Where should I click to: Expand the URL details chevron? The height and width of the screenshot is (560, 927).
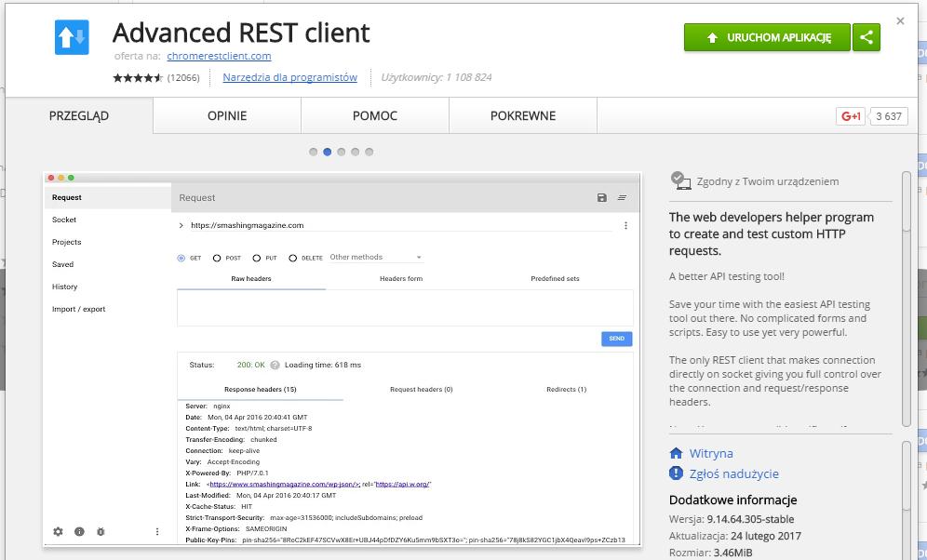coord(181,226)
